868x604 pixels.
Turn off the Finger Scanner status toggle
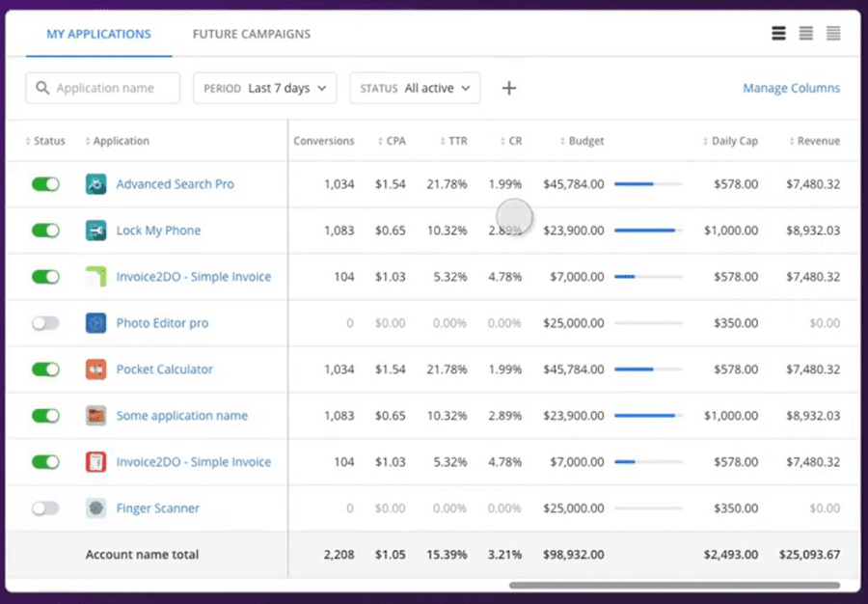coord(45,508)
